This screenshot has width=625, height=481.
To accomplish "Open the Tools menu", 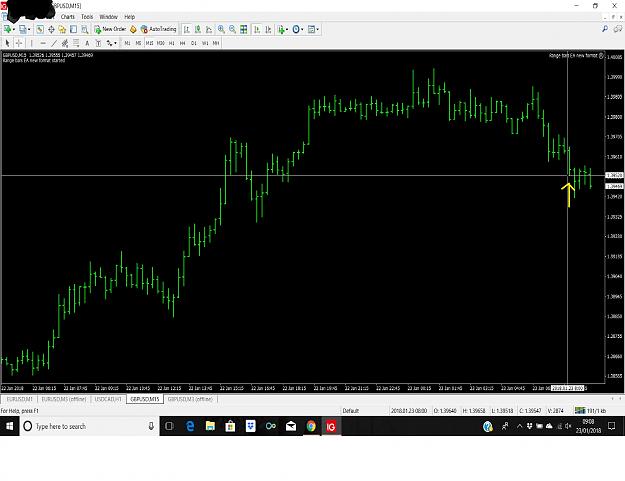I will pyautogui.click(x=87, y=17).
